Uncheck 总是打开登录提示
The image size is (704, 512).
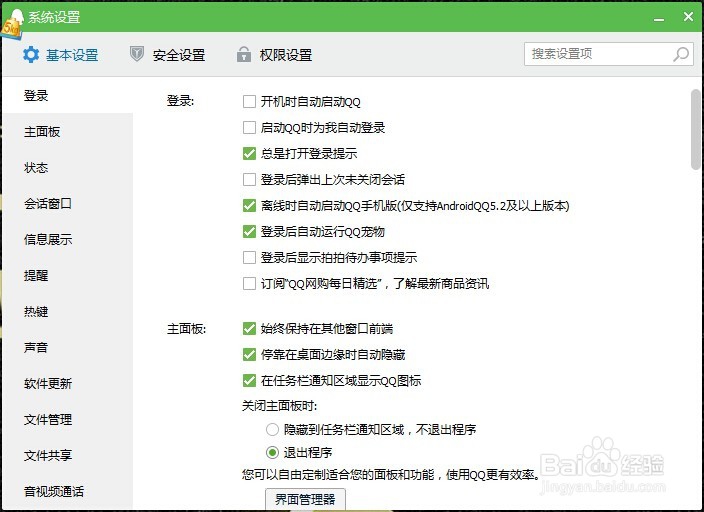click(249, 154)
